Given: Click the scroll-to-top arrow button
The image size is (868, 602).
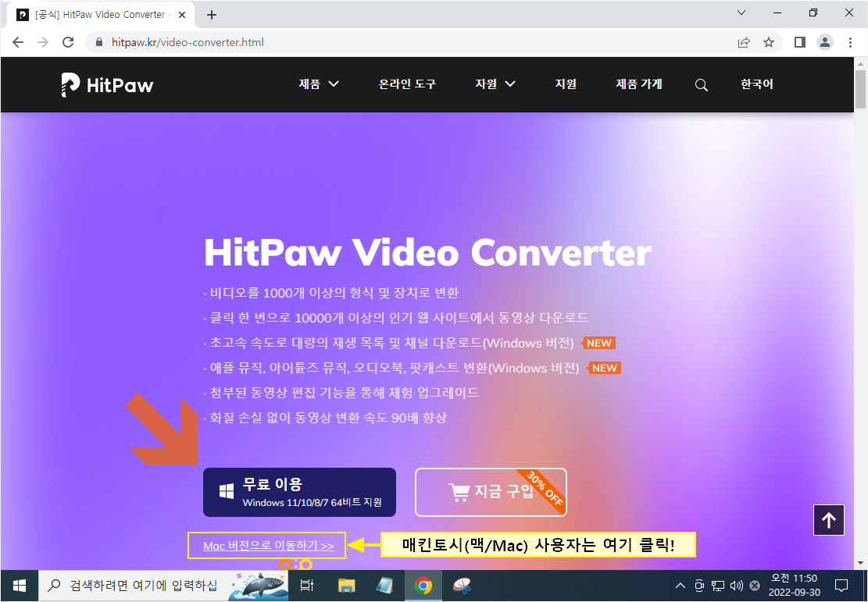Looking at the screenshot, I should point(829,520).
